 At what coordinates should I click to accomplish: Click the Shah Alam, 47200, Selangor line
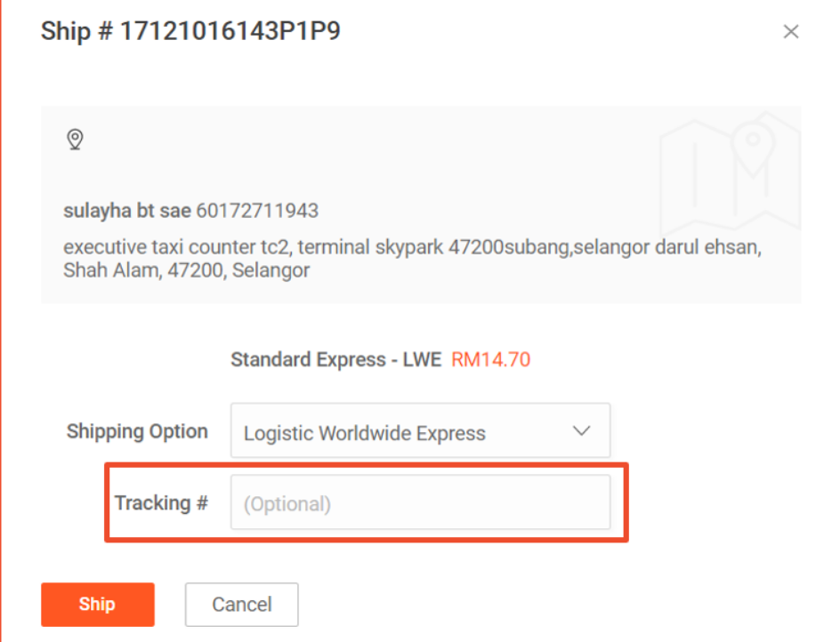tap(187, 270)
